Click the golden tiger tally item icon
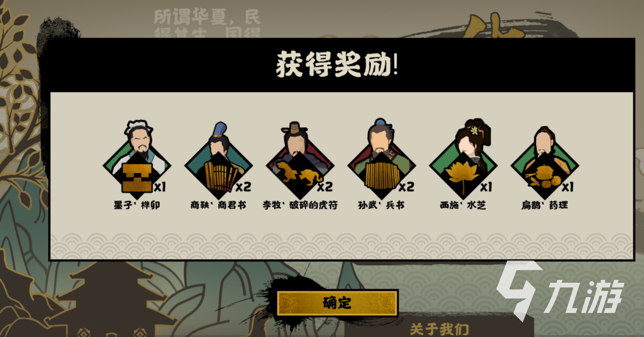Viewport: 644px width, 337px height. pos(301,177)
